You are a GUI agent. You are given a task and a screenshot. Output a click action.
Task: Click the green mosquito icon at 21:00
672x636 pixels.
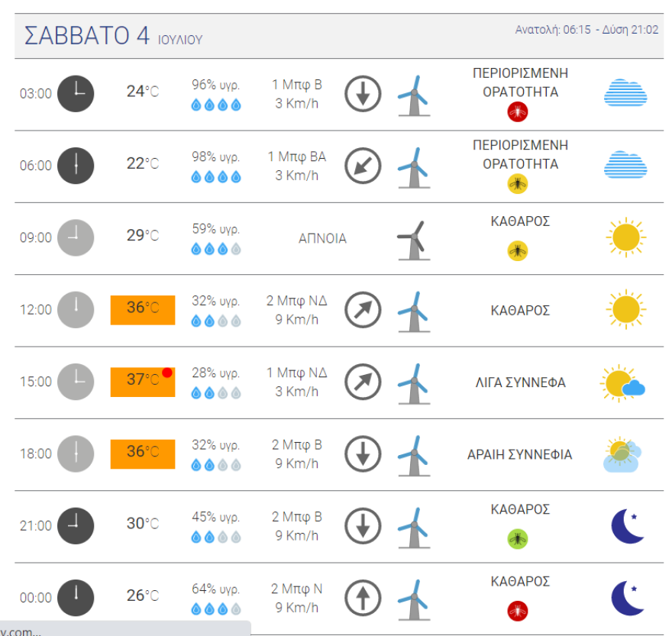518,539
